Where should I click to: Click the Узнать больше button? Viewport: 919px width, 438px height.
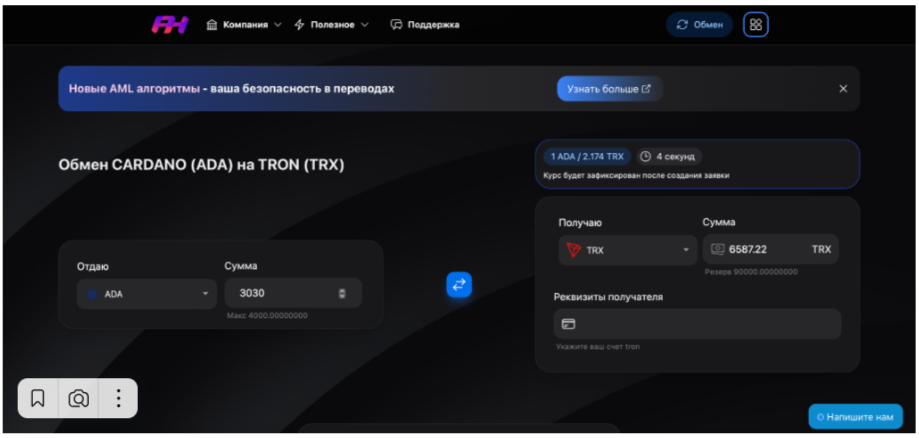coord(610,89)
